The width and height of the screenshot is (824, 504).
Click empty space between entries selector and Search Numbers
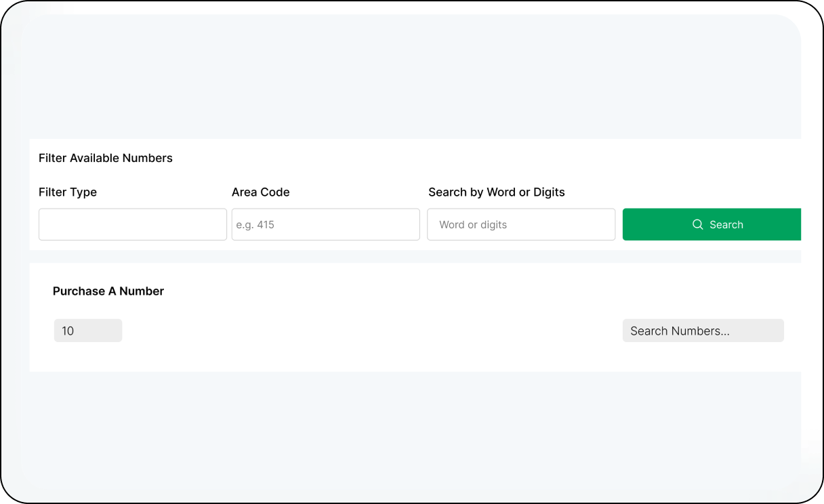coord(373,331)
